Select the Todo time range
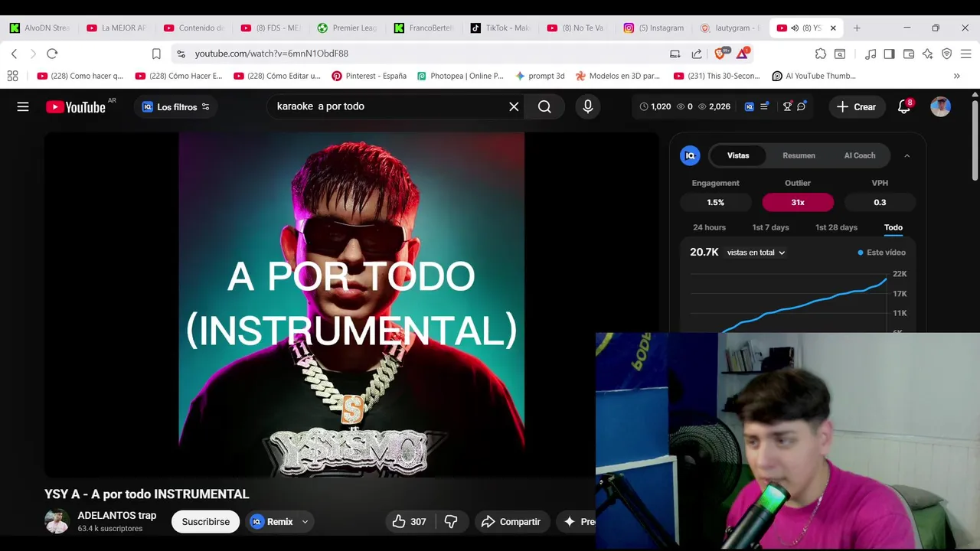 (893, 227)
